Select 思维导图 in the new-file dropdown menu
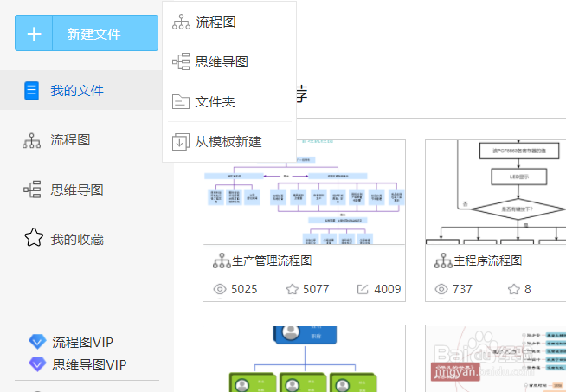Image resolution: width=566 pixels, height=392 pixels. coord(229,61)
